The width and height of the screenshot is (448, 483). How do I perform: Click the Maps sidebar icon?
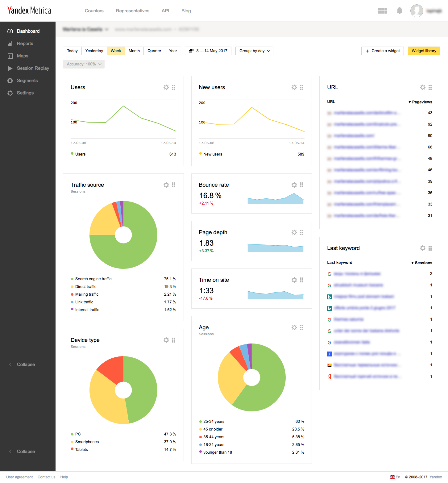pyautogui.click(x=10, y=56)
